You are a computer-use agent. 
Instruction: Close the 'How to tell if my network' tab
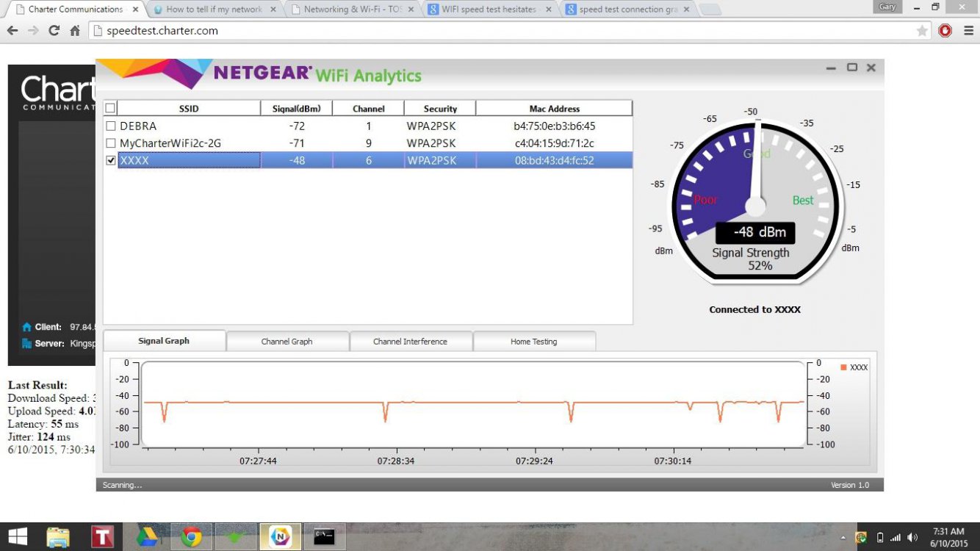pos(273,10)
